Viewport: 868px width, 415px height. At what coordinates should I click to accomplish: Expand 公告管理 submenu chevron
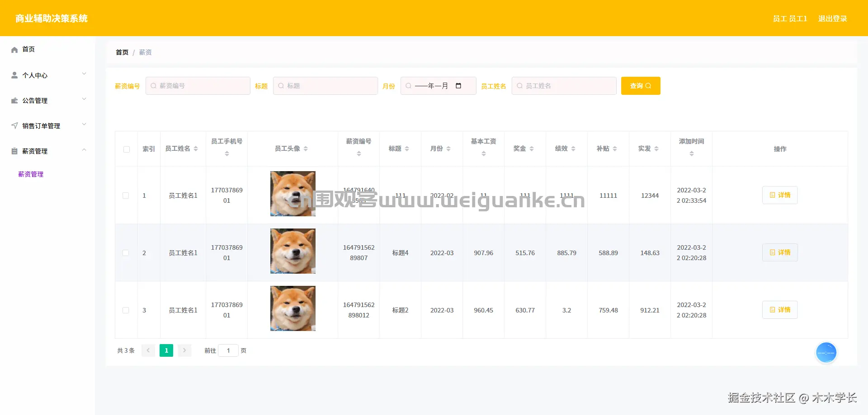84,99
